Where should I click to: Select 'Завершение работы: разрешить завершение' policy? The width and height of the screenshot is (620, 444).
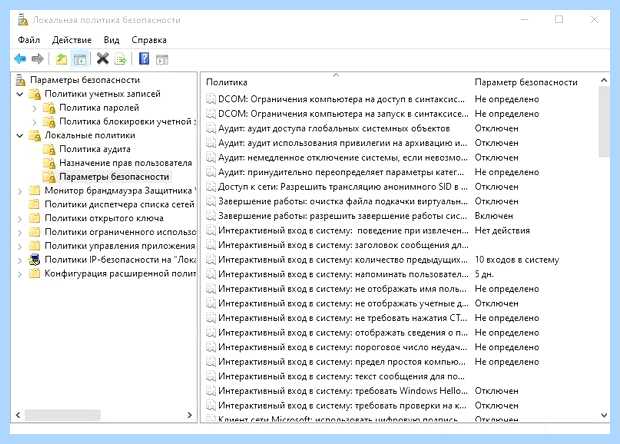[x=342, y=216]
